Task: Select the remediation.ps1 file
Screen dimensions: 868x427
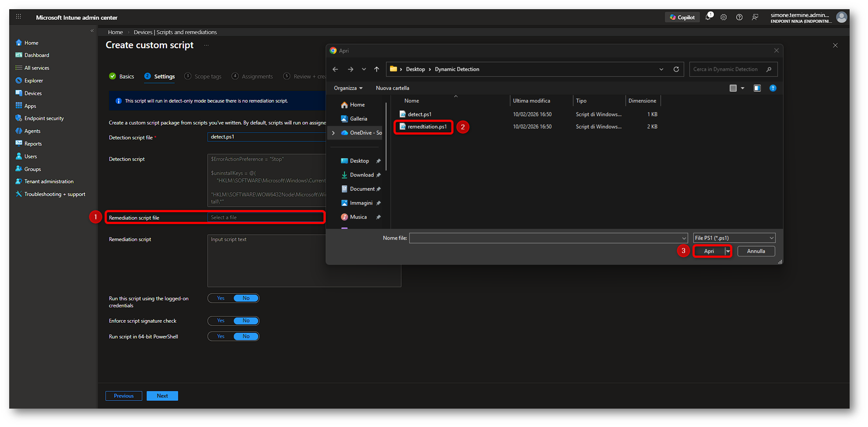Action: pos(427,127)
